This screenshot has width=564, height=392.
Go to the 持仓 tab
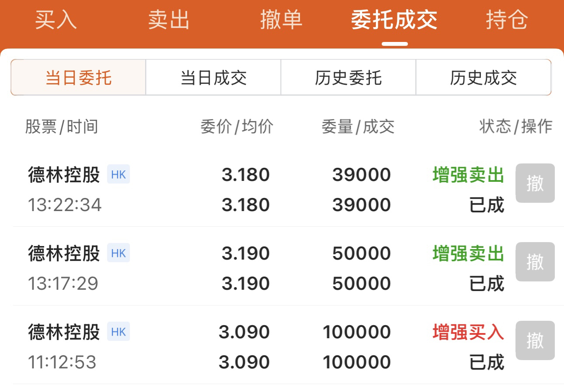coord(507,20)
